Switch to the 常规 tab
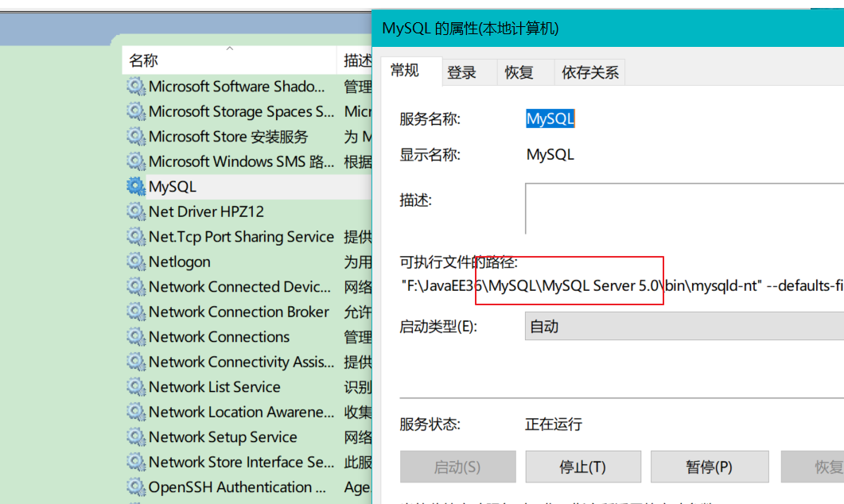Image resolution: width=844 pixels, height=504 pixels. 411,71
